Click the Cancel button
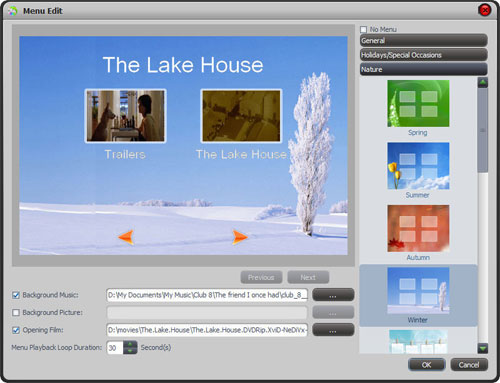Image resolution: width=500 pixels, height=383 pixels. (469, 365)
